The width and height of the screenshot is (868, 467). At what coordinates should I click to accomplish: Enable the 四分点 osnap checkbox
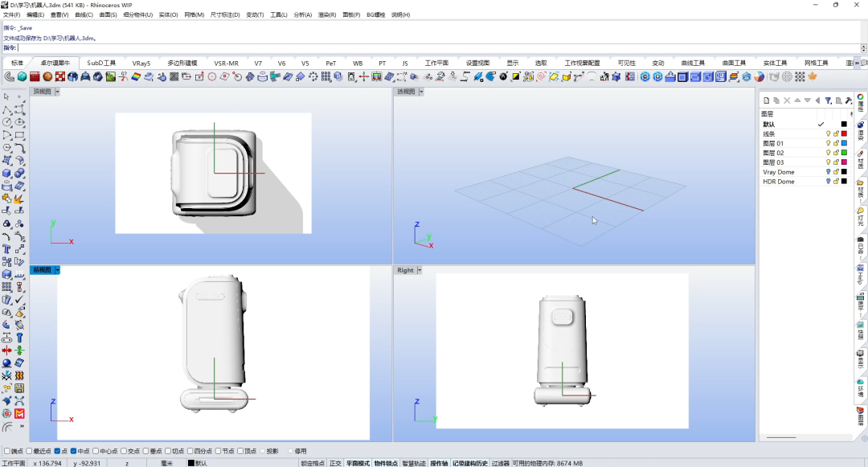(x=190, y=451)
